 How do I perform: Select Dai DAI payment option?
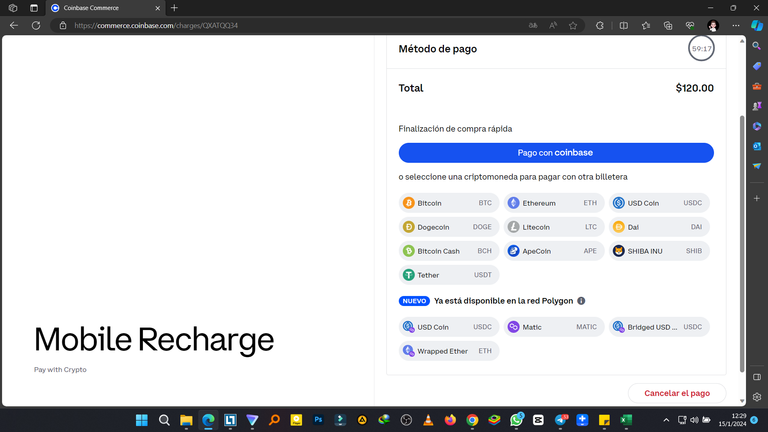(659, 227)
